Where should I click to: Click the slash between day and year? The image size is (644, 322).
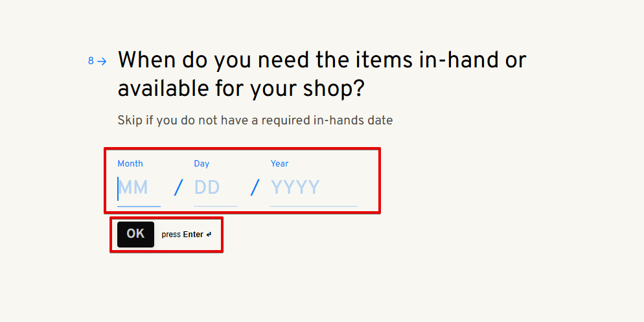[x=255, y=188]
